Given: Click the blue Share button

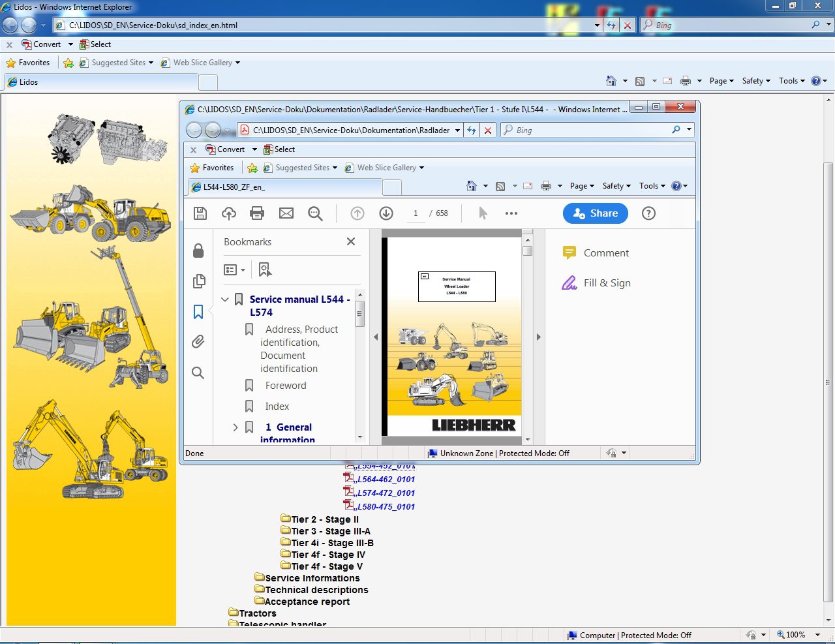Looking at the screenshot, I should (x=595, y=213).
